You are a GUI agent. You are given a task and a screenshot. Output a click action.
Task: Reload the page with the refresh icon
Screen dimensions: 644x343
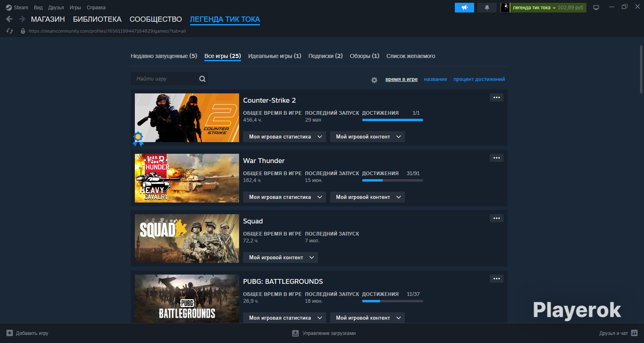(x=10, y=31)
